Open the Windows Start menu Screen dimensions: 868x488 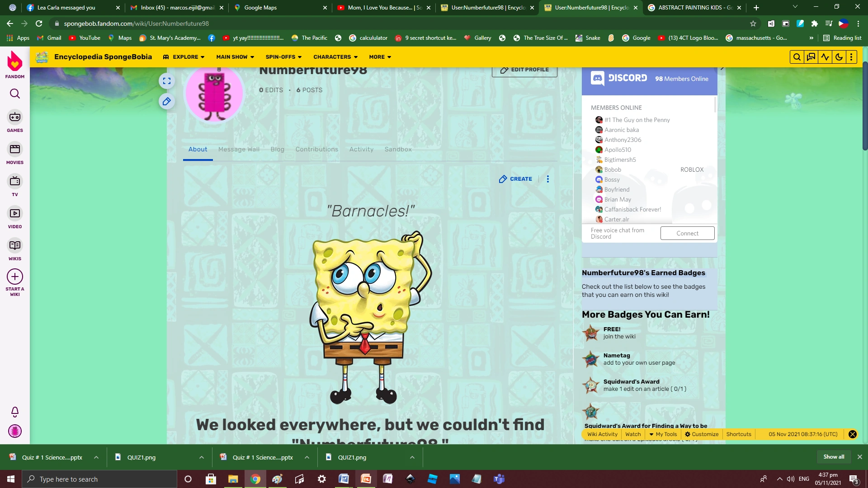tap(11, 479)
